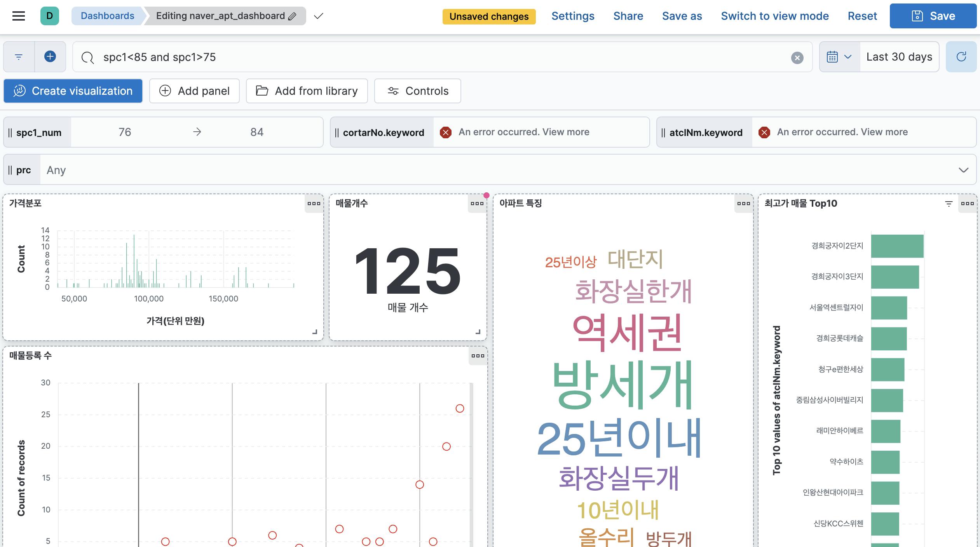The height and width of the screenshot is (547, 980).
Task: Open options menu on 매물등록 수 panel
Action: tap(478, 355)
